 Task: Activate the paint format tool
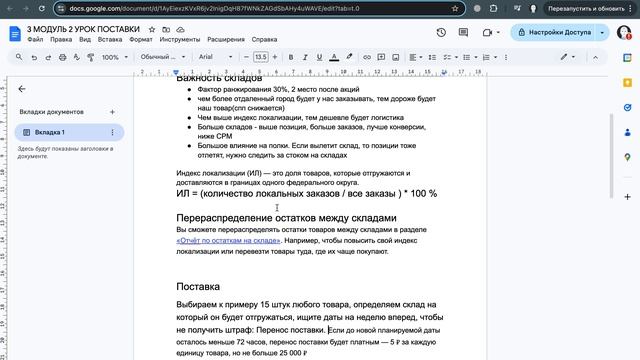pos(91,58)
